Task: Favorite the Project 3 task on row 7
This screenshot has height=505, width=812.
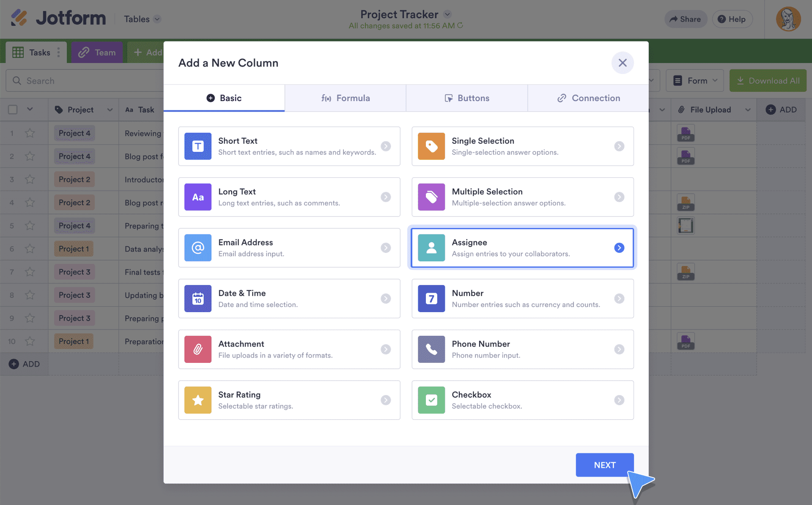Action: pyautogui.click(x=30, y=272)
